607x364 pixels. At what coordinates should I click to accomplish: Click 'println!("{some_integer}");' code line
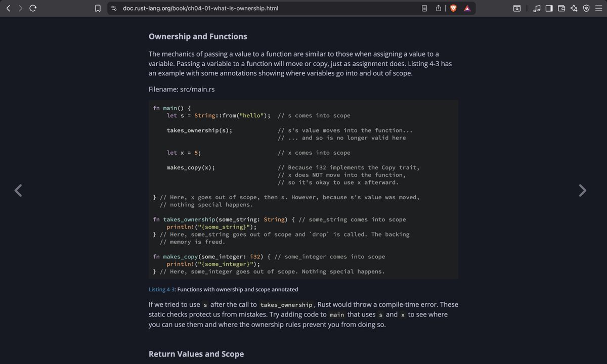213,264
